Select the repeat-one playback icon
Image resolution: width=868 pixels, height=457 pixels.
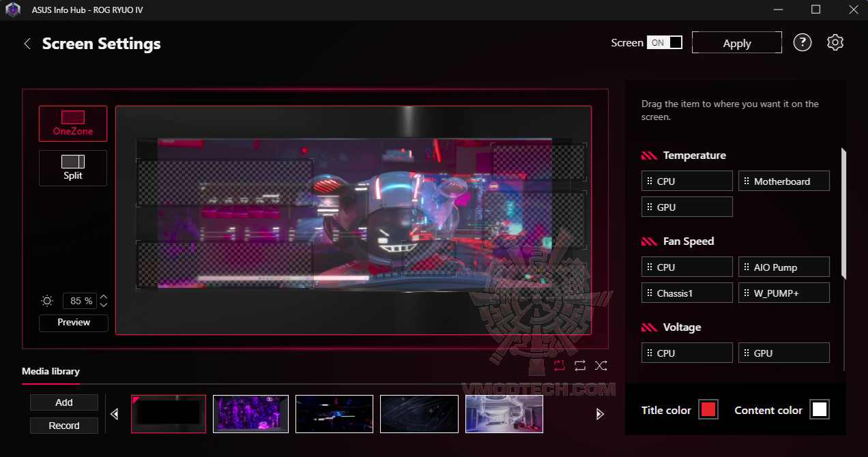(560, 366)
